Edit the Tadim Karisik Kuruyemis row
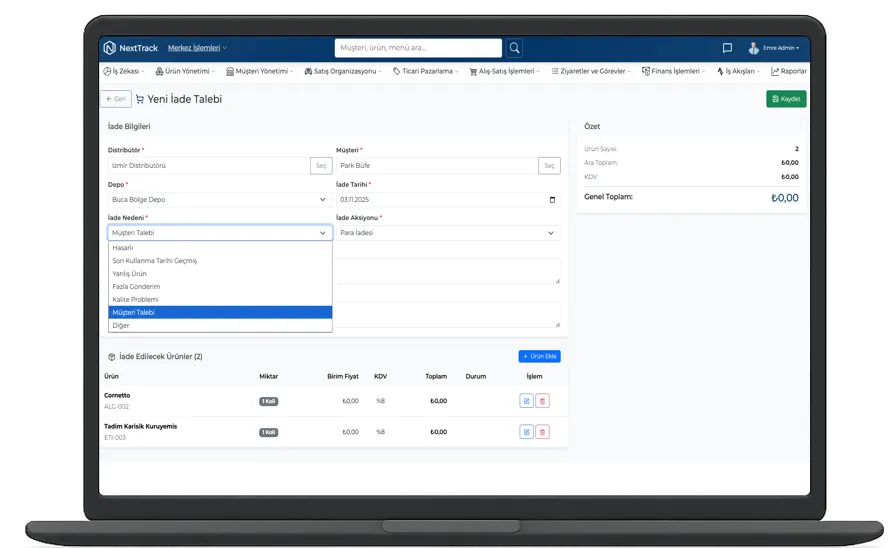Screen dimensions: 895x548 [x=526, y=432]
